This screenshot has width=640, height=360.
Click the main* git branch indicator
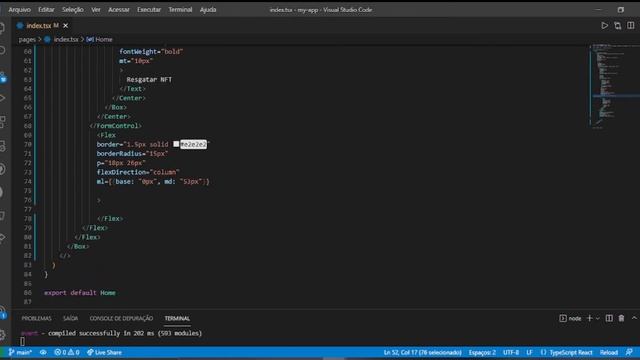20,352
